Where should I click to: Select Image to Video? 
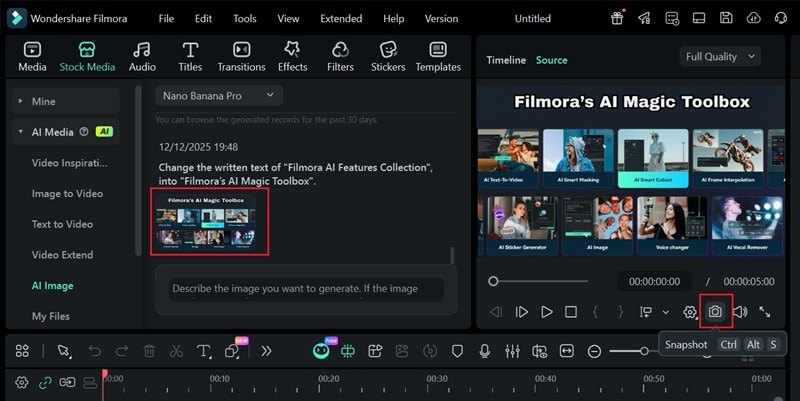67,193
